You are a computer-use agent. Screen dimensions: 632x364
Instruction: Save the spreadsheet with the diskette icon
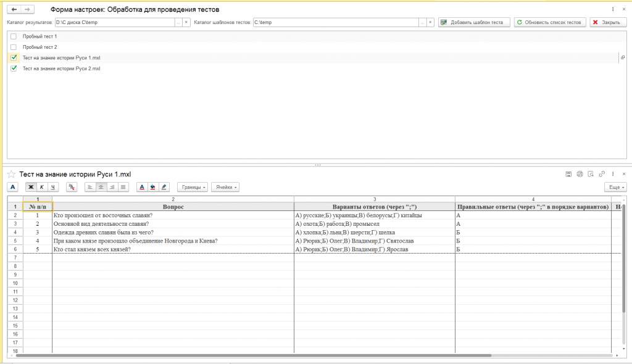click(568, 174)
